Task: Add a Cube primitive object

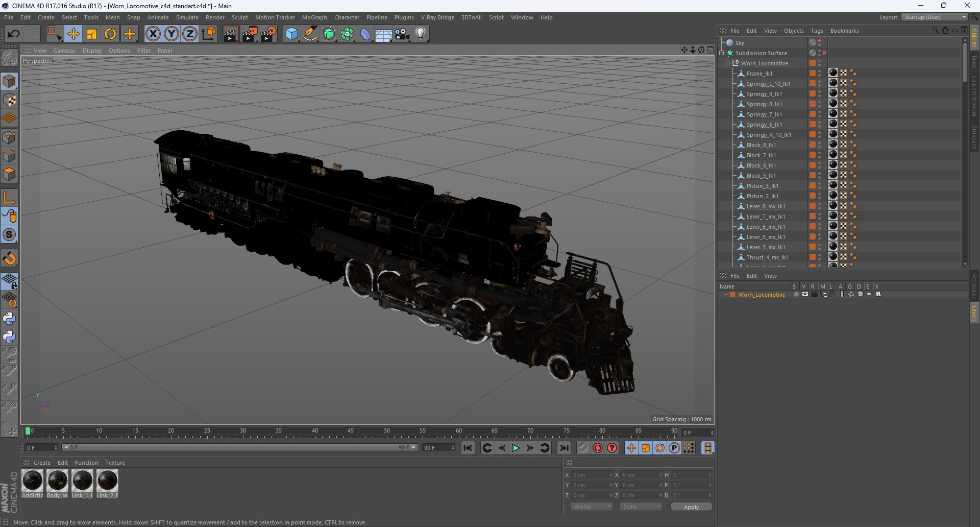Action: 291,34
